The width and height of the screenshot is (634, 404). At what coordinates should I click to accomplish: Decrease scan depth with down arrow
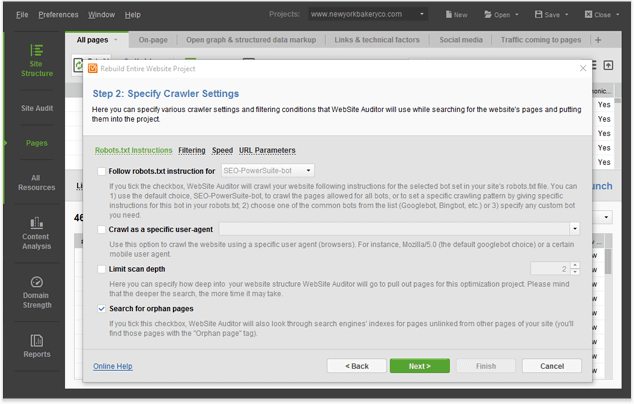pos(575,272)
